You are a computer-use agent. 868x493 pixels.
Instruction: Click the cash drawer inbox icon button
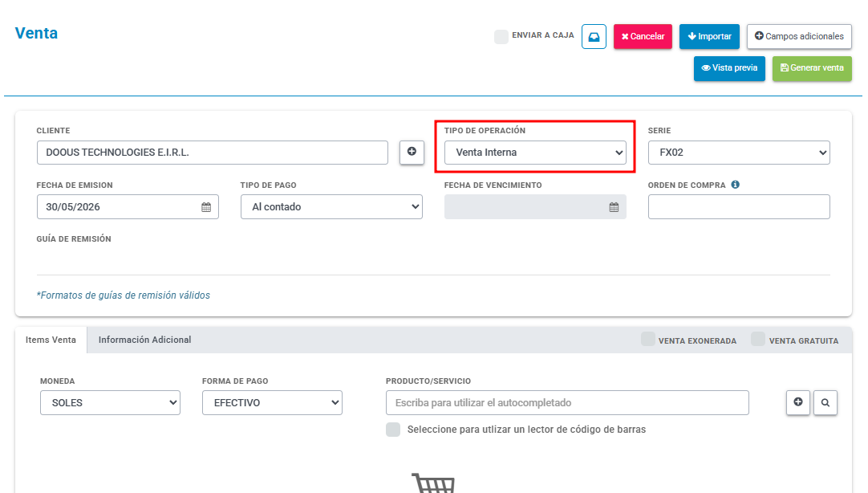[594, 37]
